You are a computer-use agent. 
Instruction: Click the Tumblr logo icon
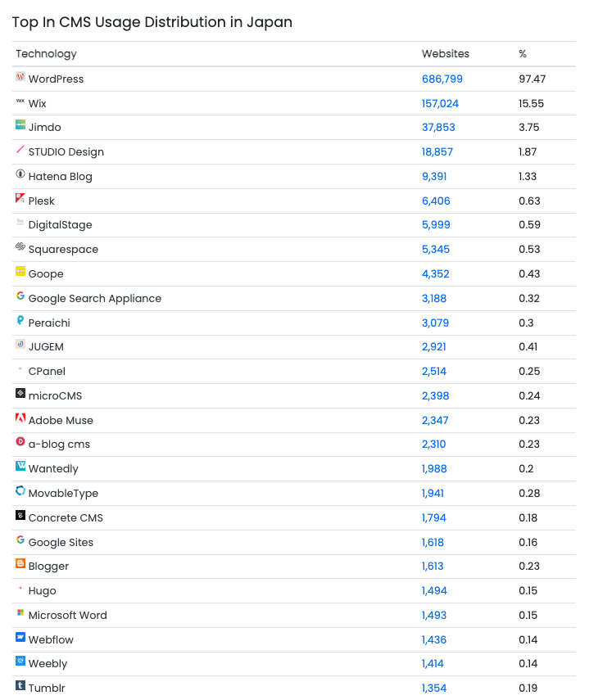pyautogui.click(x=20, y=686)
